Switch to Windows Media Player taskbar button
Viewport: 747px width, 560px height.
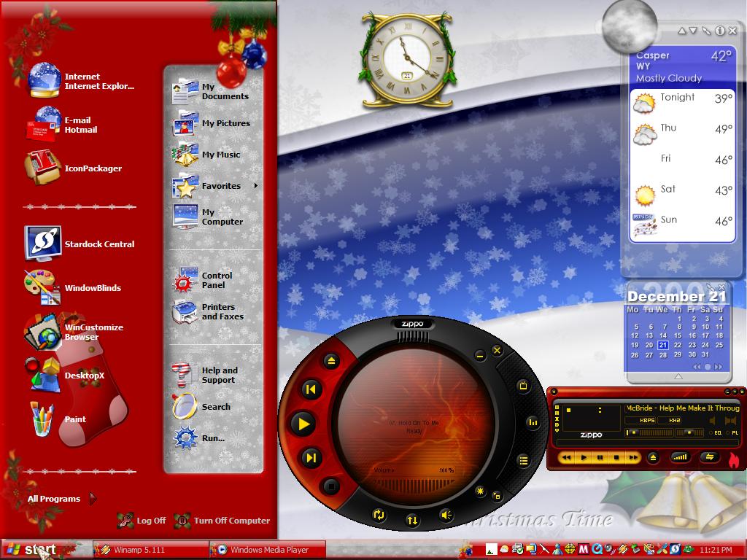tap(268, 550)
